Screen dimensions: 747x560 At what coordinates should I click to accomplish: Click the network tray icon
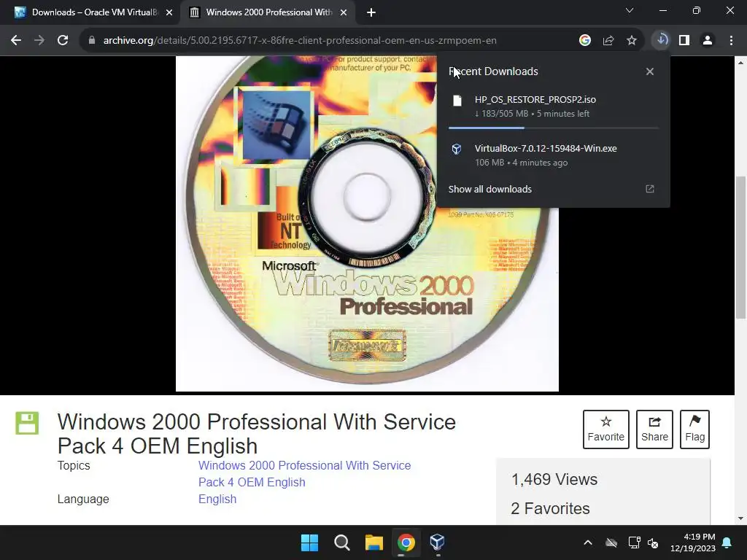point(634,542)
